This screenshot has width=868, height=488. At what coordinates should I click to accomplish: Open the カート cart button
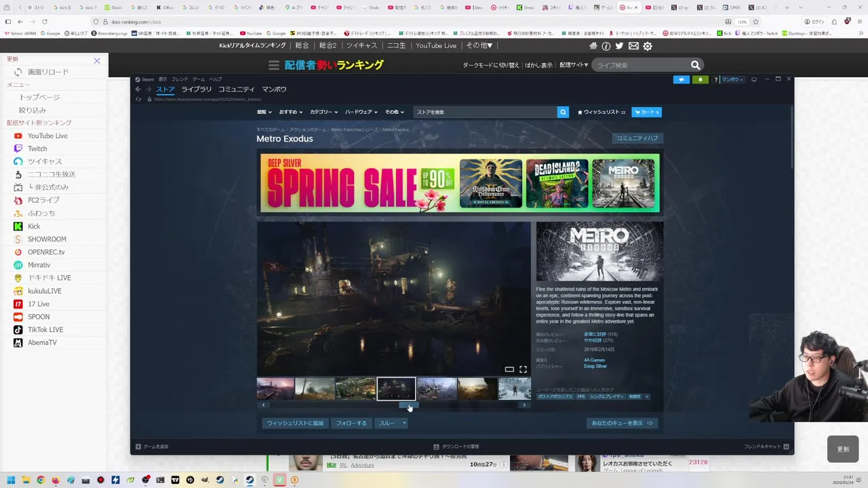(x=646, y=112)
